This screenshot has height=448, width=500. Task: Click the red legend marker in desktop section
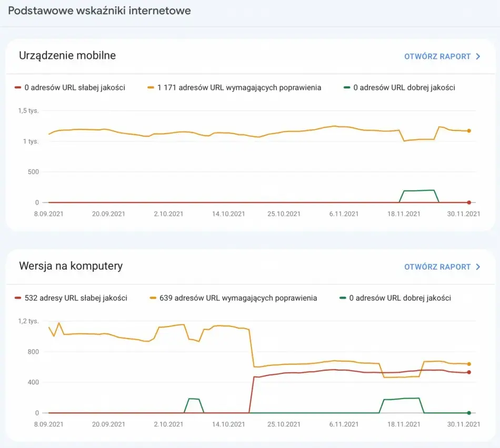tap(18, 298)
